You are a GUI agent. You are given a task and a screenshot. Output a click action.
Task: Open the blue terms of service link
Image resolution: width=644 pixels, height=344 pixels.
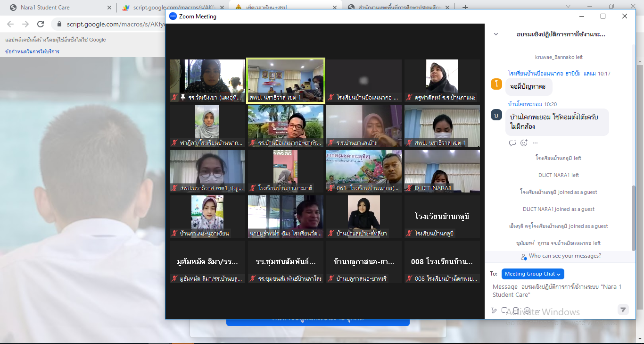(x=32, y=51)
